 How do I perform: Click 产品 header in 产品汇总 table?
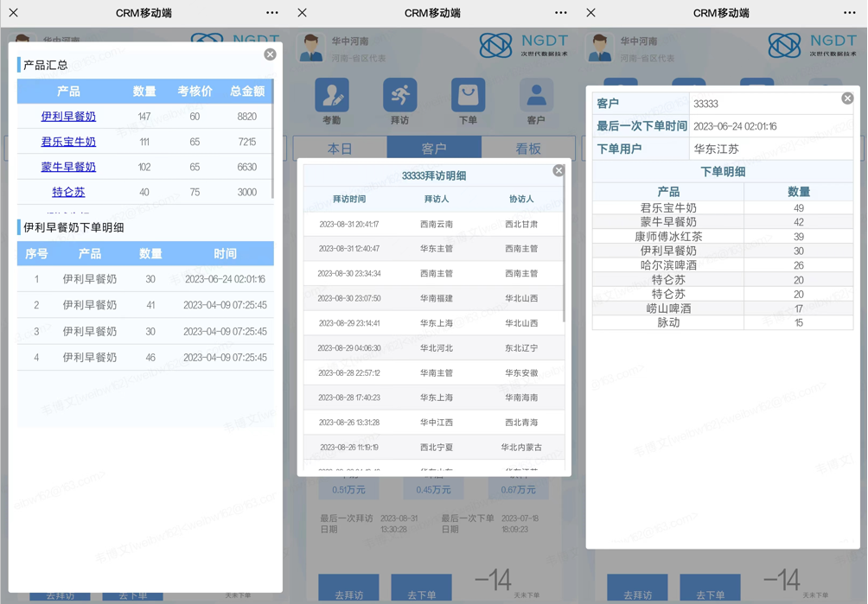point(68,92)
